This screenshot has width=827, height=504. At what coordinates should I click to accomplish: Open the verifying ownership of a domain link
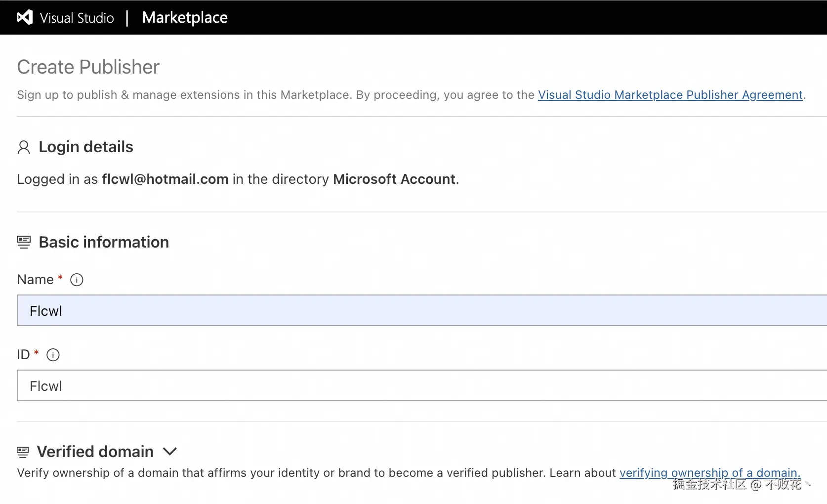pyautogui.click(x=709, y=473)
